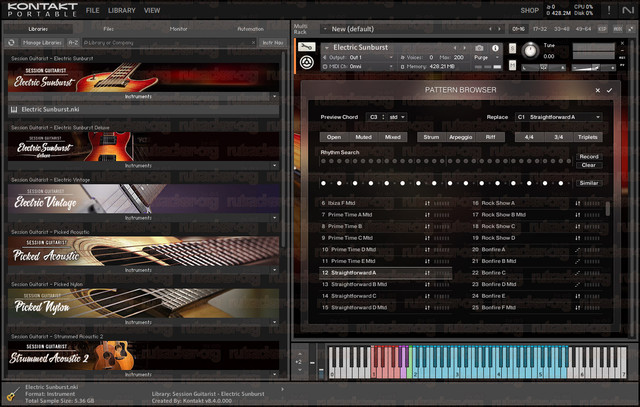640x407 pixels.
Task: Open instrument edit mode with wrench icon
Action: click(x=307, y=47)
